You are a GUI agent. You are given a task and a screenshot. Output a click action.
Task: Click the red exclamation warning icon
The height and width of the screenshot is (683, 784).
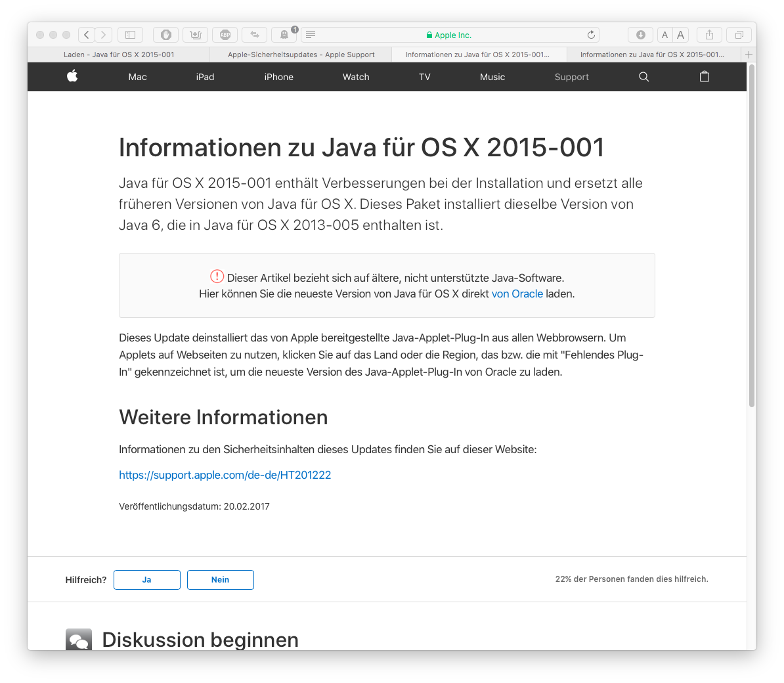point(217,276)
